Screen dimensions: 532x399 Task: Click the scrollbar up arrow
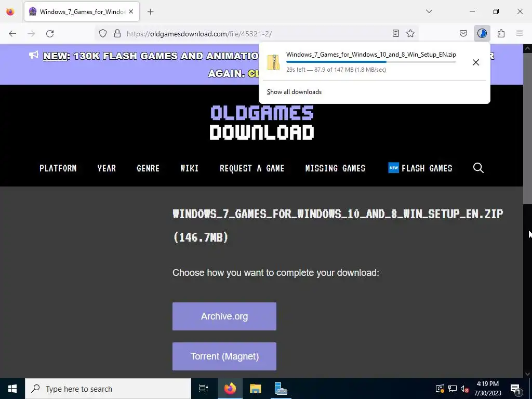[527, 48]
